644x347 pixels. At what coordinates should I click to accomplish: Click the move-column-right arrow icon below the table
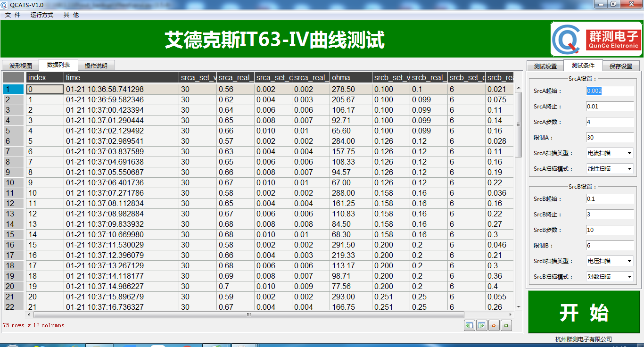[482, 325]
